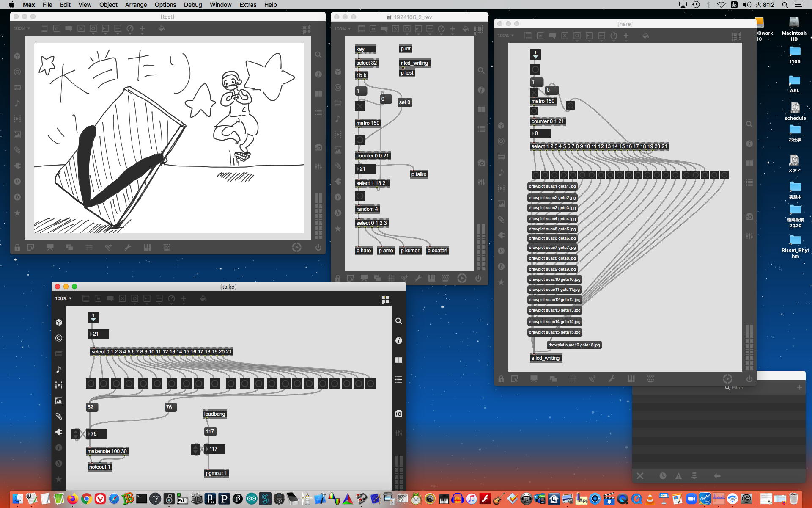Open the mixer sliders icon in the hare window
The image size is (812, 508).
tap(749, 236)
